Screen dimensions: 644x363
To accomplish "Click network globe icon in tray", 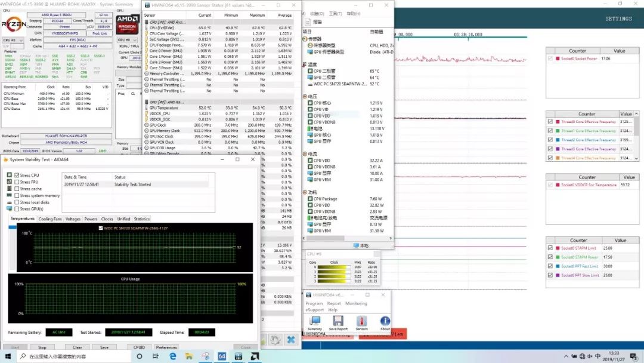I will click(582, 356).
